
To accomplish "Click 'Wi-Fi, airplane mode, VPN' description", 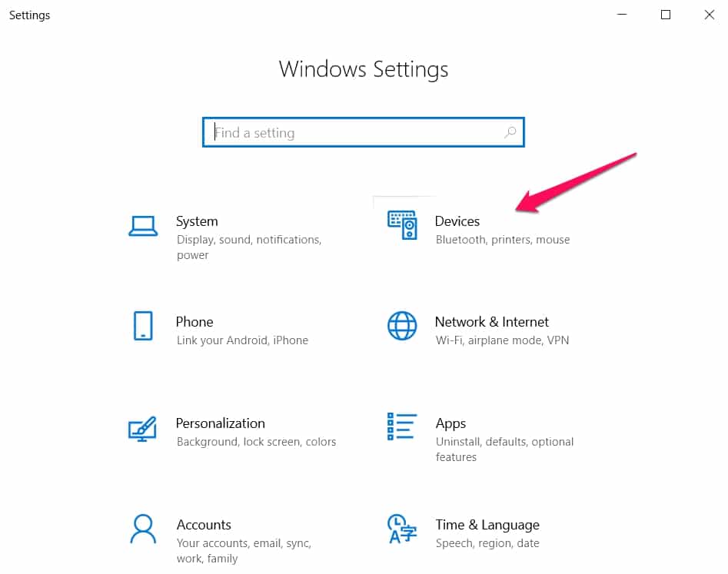I will click(x=502, y=340).
